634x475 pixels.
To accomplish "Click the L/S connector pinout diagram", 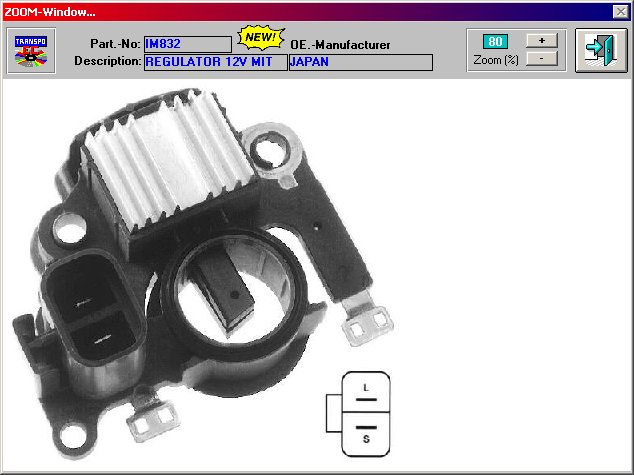I will [x=359, y=414].
